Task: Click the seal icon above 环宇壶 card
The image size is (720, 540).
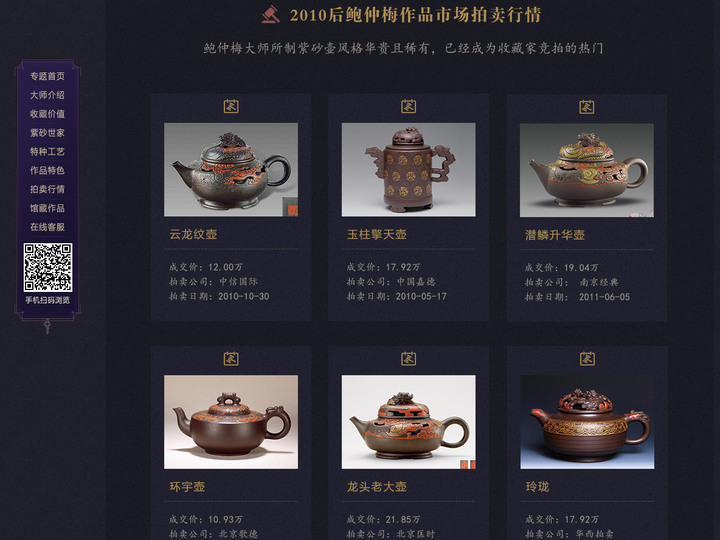Action: (x=231, y=359)
